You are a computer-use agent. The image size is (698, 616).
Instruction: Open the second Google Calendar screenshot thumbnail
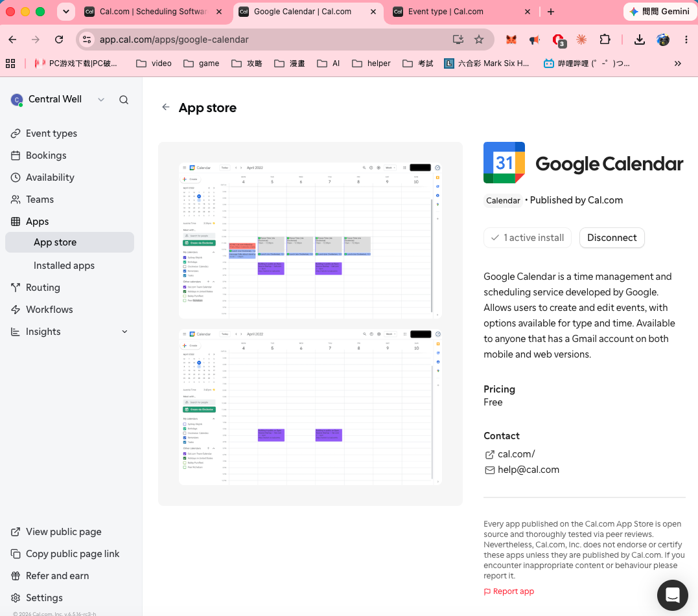click(x=310, y=407)
